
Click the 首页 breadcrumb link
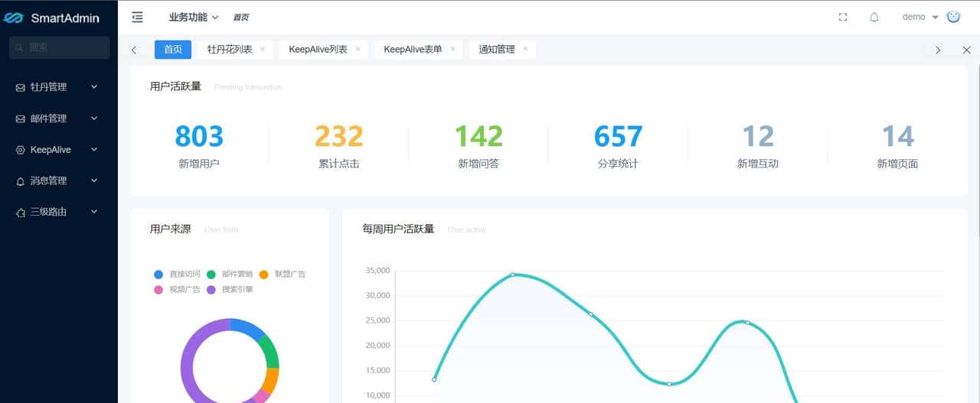pyautogui.click(x=240, y=18)
